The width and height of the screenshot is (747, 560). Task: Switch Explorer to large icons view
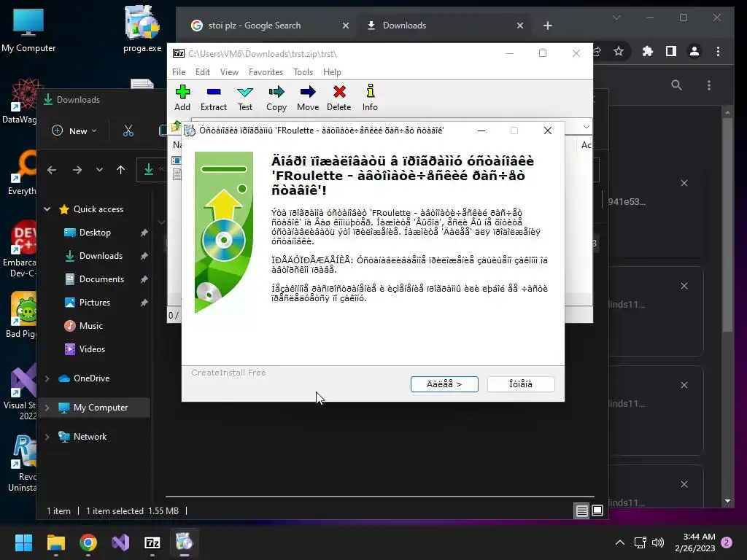[x=597, y=511]
